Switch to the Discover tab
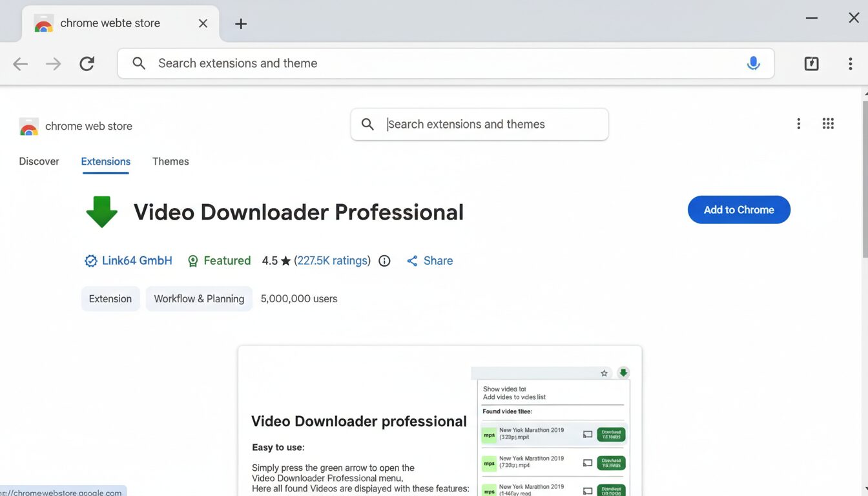Image resolution: width=868 pixels, height=496 pixels. point(39,161)
